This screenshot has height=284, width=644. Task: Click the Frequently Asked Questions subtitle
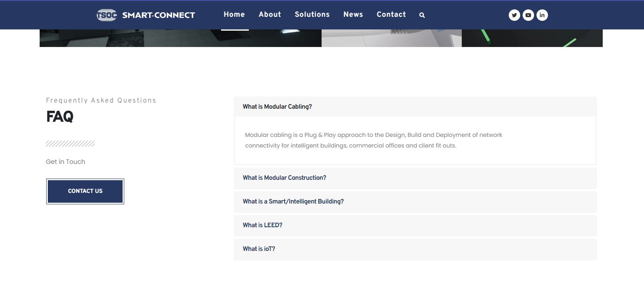tap(101, 101)
